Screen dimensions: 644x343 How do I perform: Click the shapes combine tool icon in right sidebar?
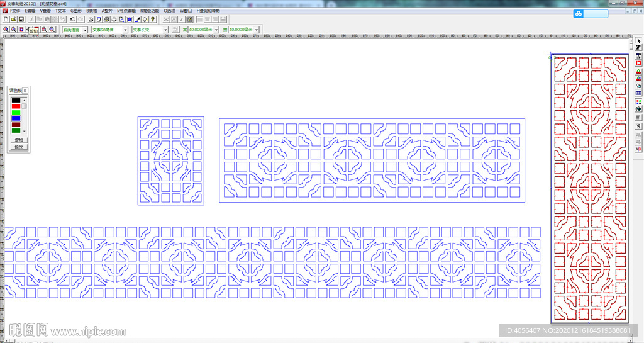(638, 86)
